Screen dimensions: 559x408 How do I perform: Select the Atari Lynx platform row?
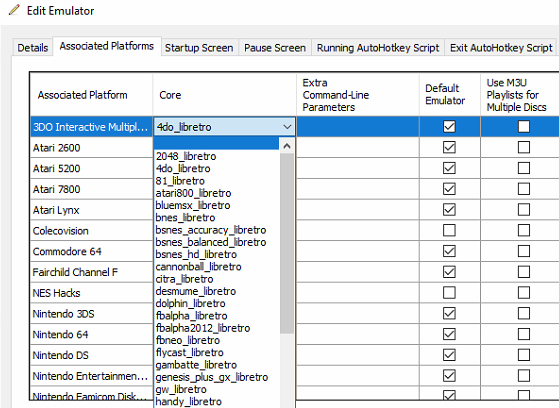point(92,210)
